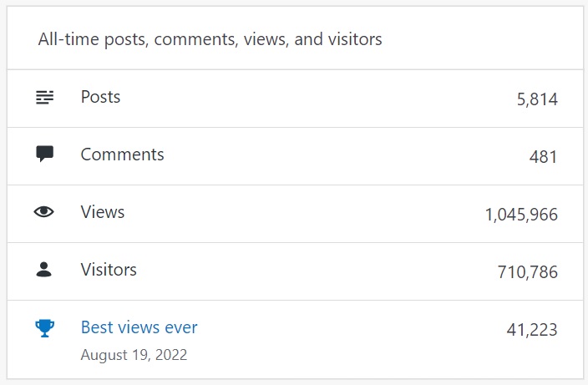This screenshot has width=588, height=385.
Task: Click the All-time stats card heading
Action: (210, 39)
